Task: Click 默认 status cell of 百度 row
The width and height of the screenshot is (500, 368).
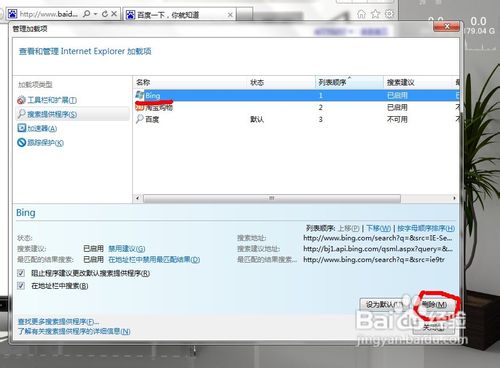Action: tap(257, 119)
